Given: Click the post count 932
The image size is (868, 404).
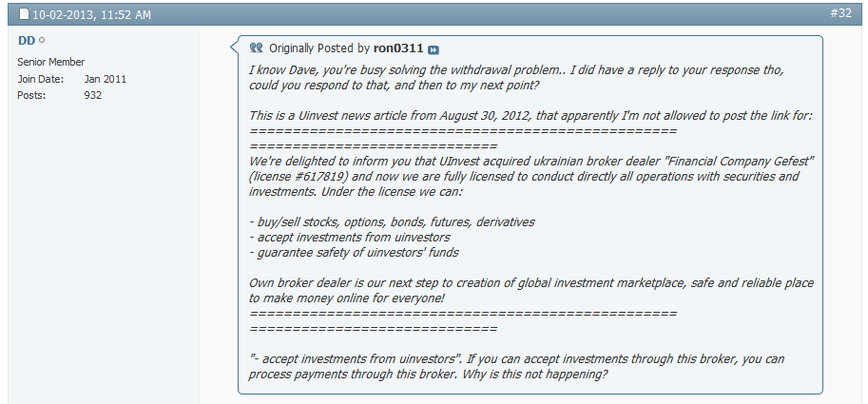Looking at the screenshot, I should click(x=92, y=95).
